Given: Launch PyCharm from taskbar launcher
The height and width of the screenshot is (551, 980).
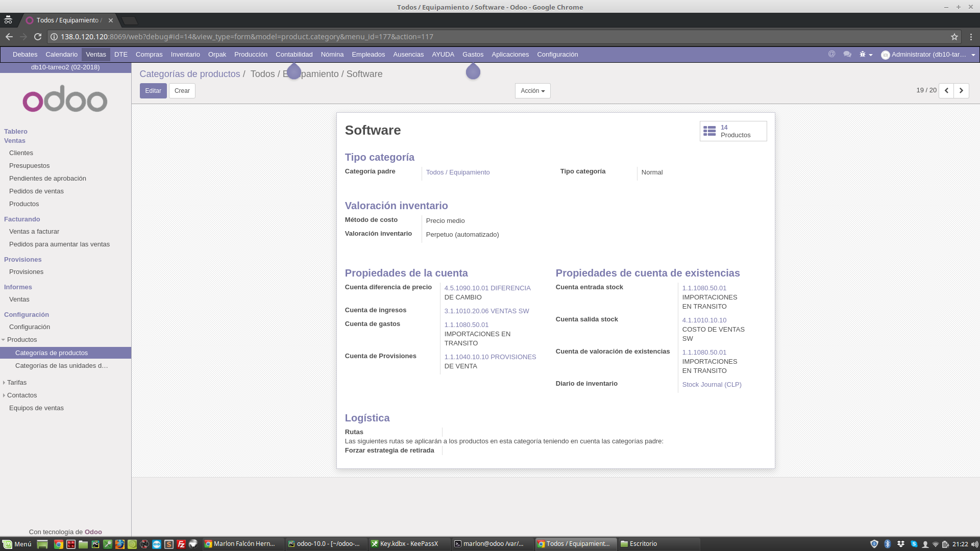Looking at the screenshot, I should [x=95, y=544].
